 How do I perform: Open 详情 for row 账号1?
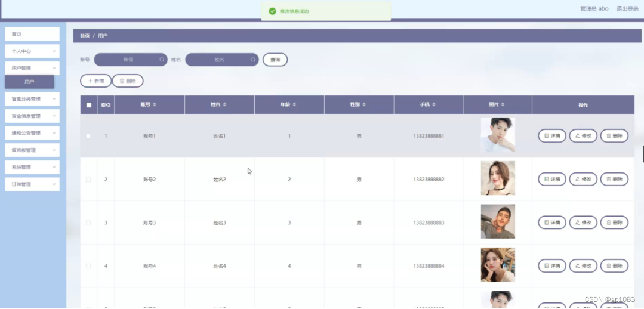(552, 136)
